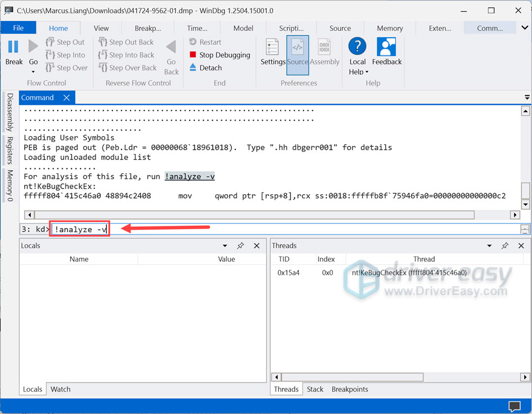The image size is (532, 414).
Task: Open the Disassembly side tab
Action: click(x=10, y=112)
